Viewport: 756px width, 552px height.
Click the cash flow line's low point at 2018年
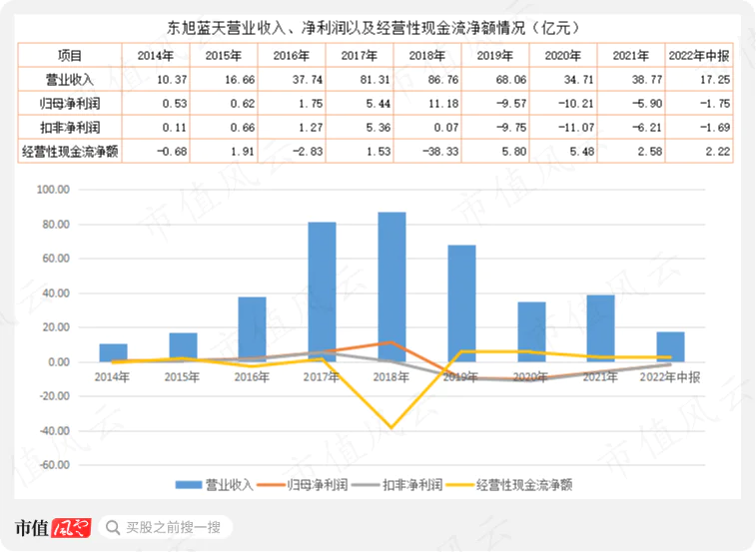(391, 427)
